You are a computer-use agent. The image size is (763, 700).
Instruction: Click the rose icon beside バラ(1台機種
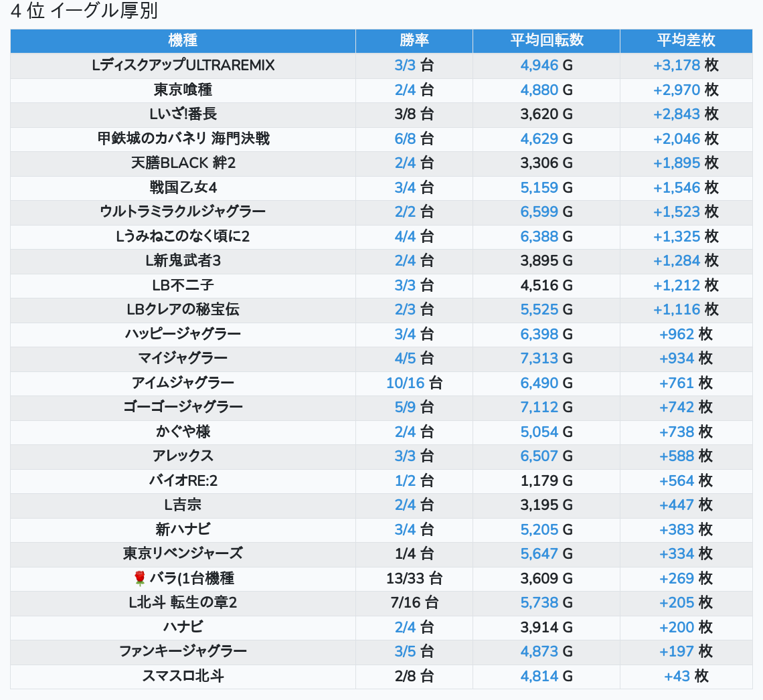coord(139,578)
